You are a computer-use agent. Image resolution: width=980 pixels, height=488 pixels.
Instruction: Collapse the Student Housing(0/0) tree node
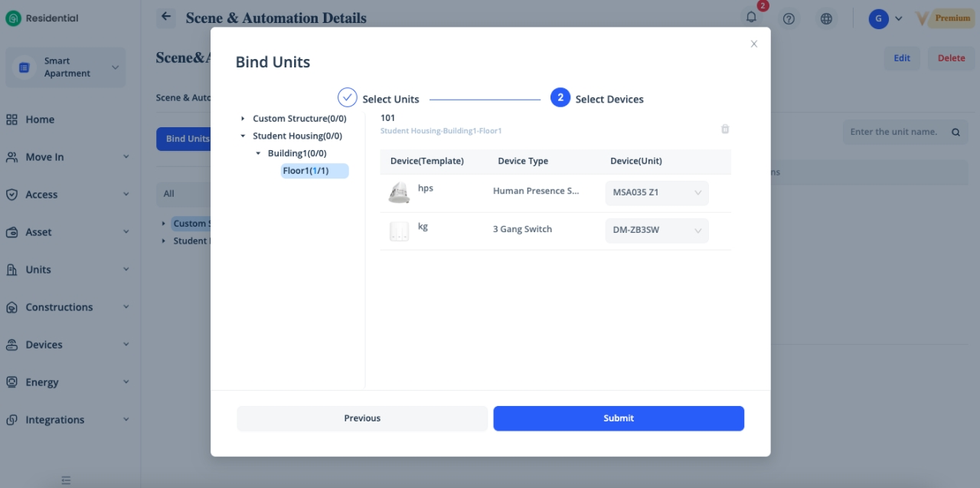243,136
